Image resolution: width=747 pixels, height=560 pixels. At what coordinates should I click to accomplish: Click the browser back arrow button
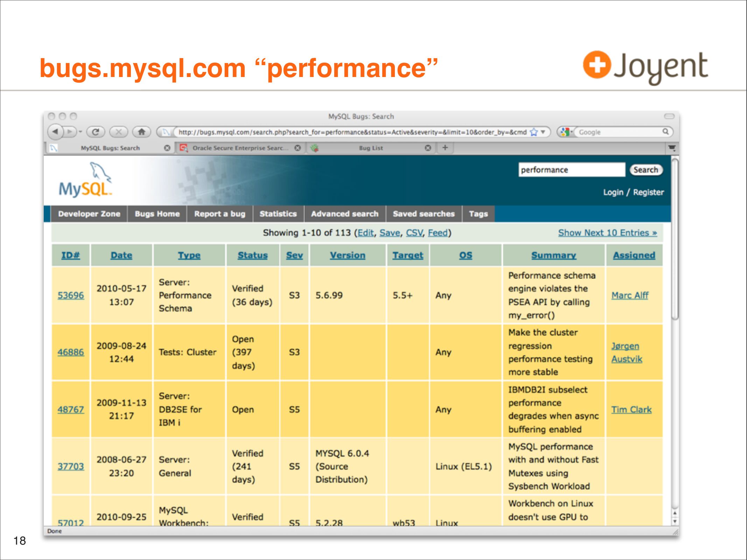pos(55,132)
